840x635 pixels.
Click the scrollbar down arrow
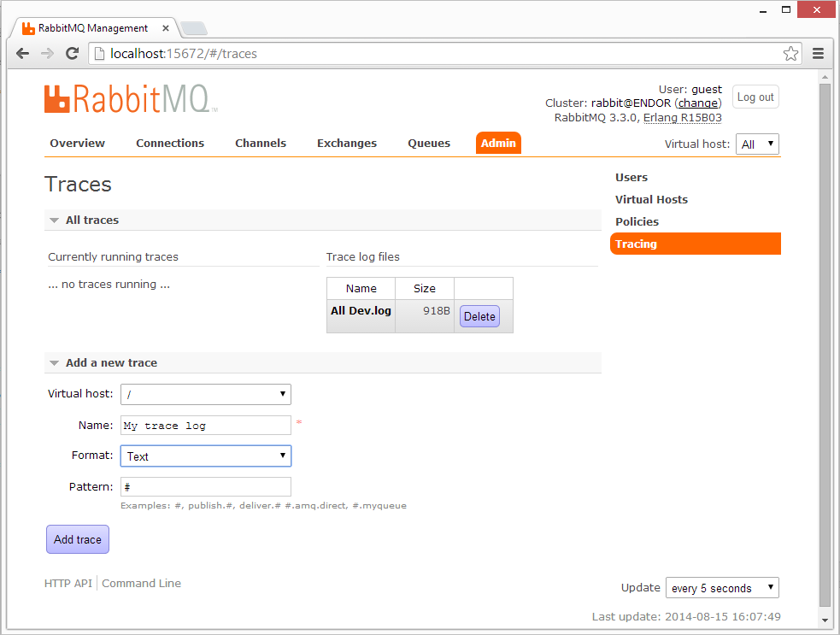[x=825, y=620]
